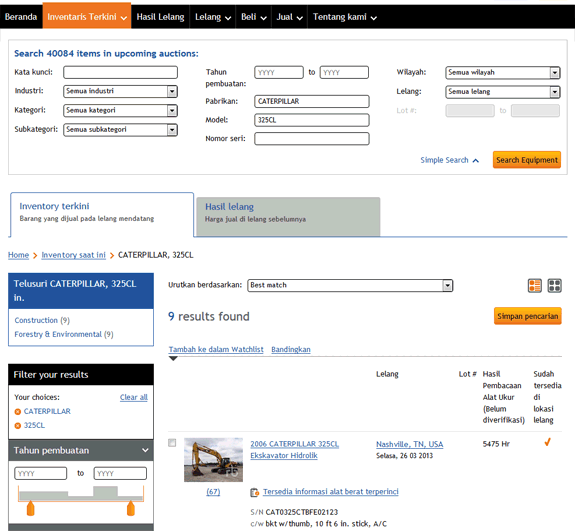575x531 pixels.
Task: Open the Tentang kami menu
Action: [x=344, y=17]
